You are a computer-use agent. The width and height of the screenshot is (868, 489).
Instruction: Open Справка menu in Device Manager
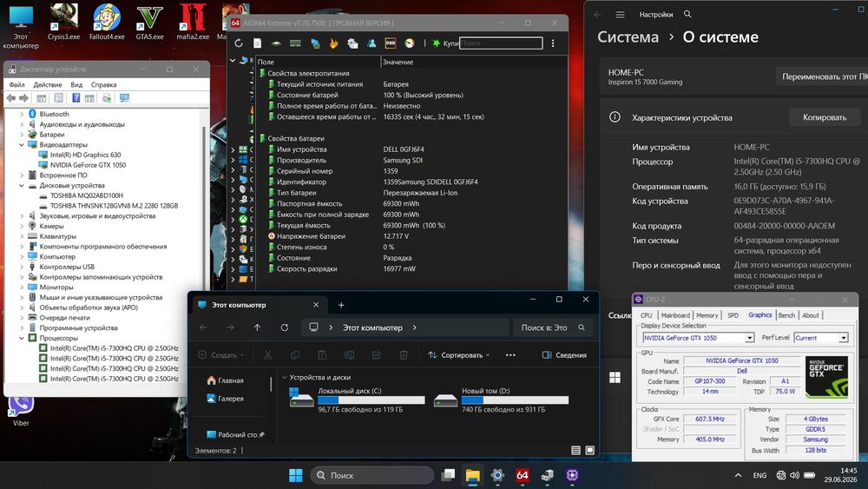point(103,85)
